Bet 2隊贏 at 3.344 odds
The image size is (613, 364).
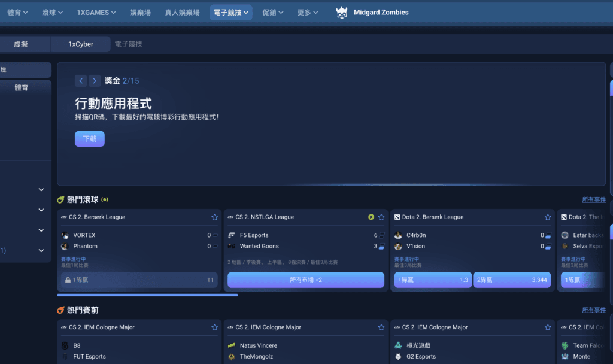pyautogui.click(x=512, y=280)
